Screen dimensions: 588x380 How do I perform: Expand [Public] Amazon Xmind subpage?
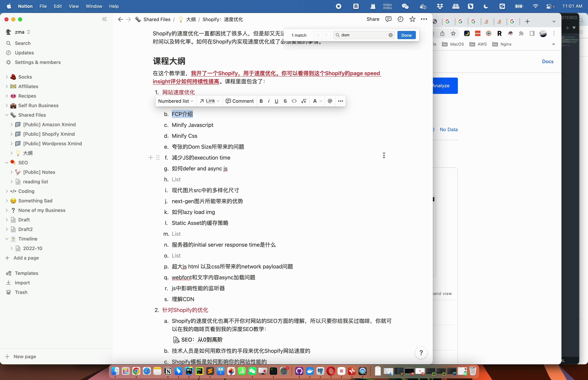pyautogui.click(x=11, y=124)
